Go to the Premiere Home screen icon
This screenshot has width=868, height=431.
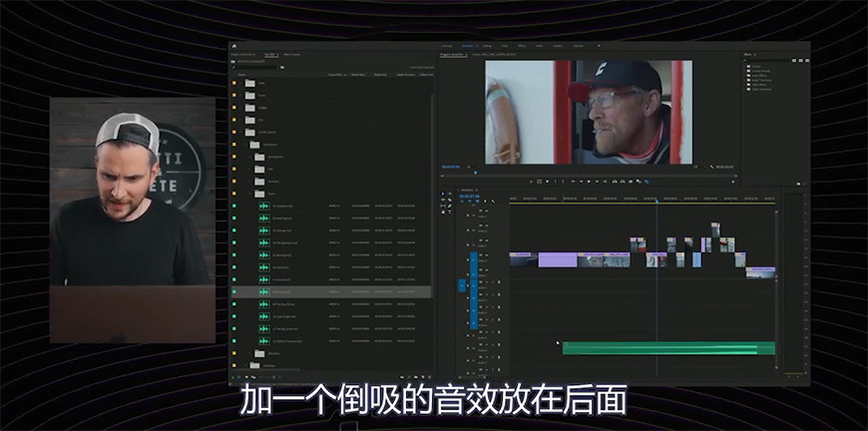pos(234,46)
